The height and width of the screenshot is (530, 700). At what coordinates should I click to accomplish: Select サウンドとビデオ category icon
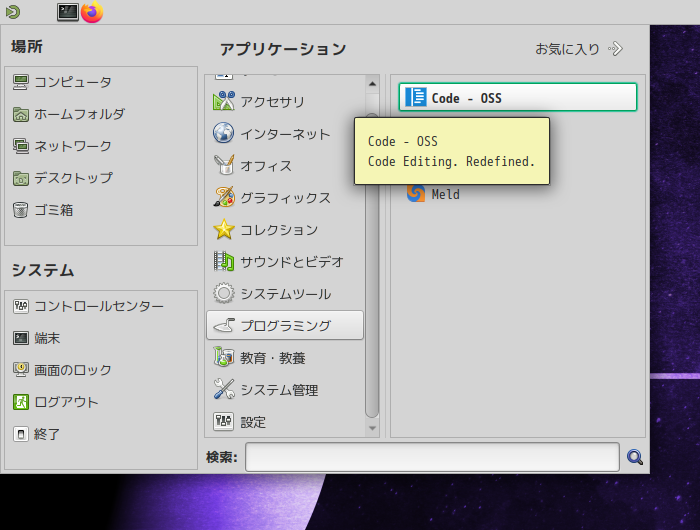[224, 261]
